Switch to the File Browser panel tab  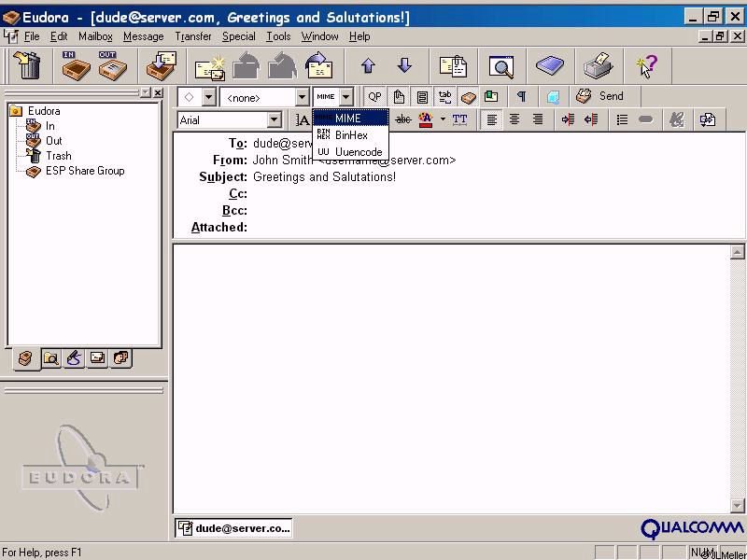click(x=51, y=358)
